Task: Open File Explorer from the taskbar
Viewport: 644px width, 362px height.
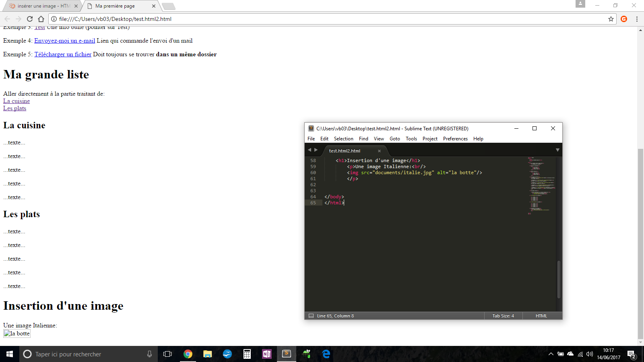Action: coord(207,354)
